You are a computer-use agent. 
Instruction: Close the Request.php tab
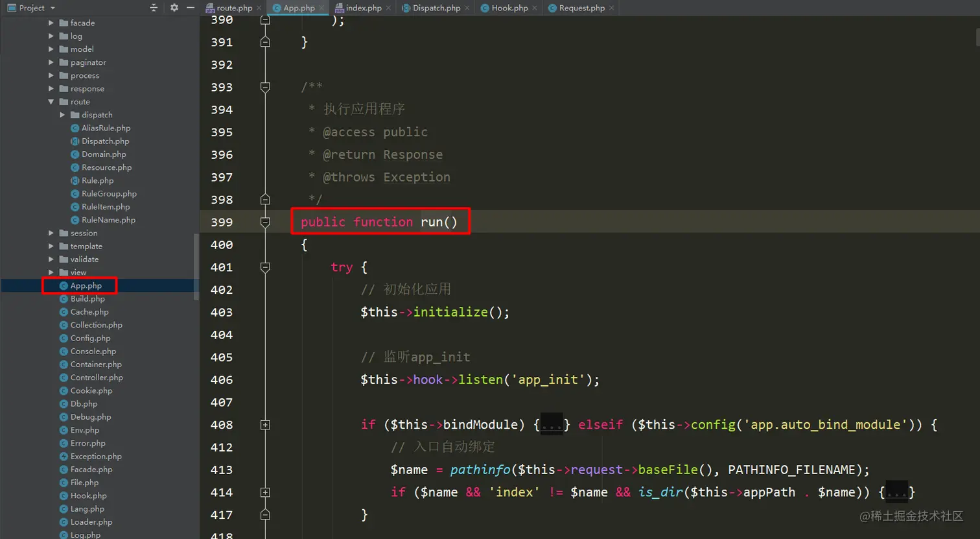point(611,8)
